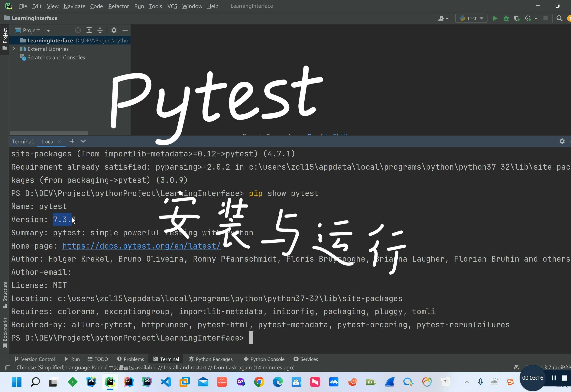This screenshot has width=571, height=392.
Task: Select Scratches and Consoles
Action: (52, 57)
